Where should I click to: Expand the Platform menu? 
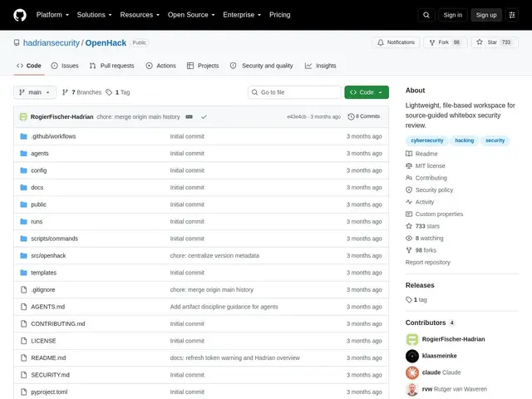52,15
